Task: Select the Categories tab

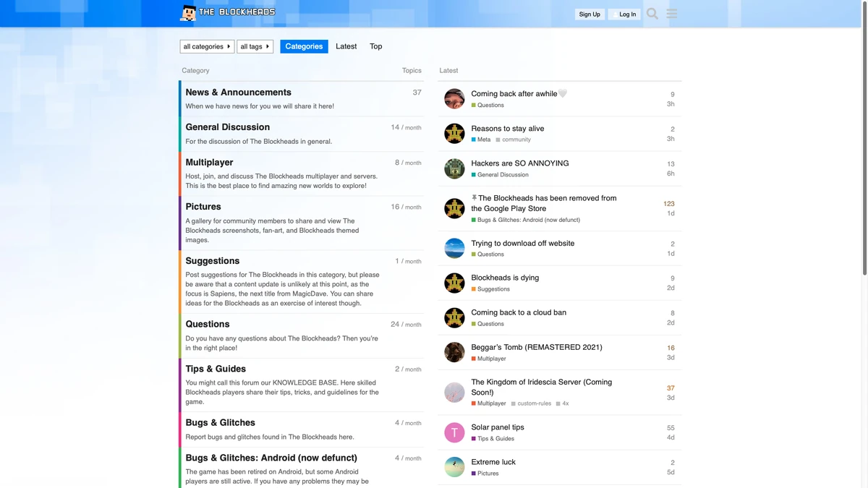Action: [x=304, y=46]
